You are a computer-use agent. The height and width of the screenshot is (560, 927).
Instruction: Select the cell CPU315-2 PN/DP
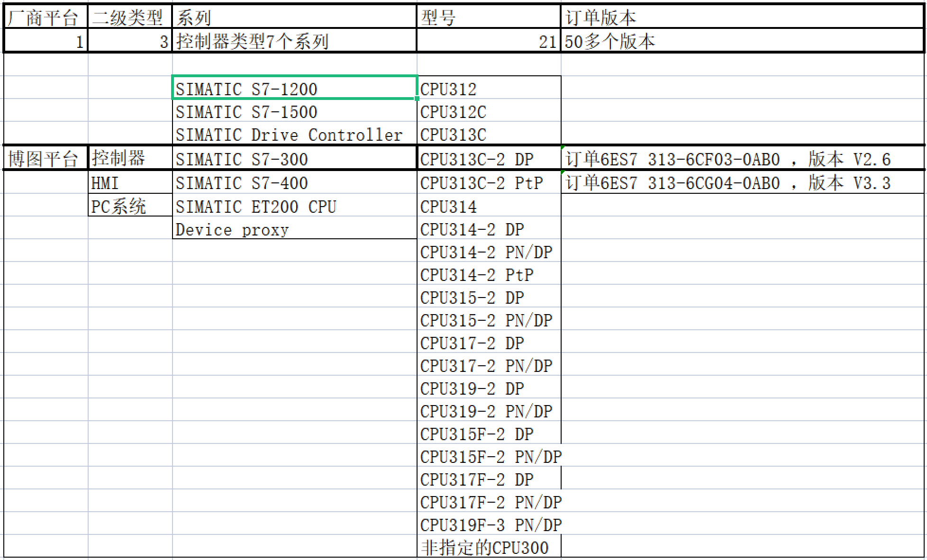pyautogui.click(x=489, y=319)
